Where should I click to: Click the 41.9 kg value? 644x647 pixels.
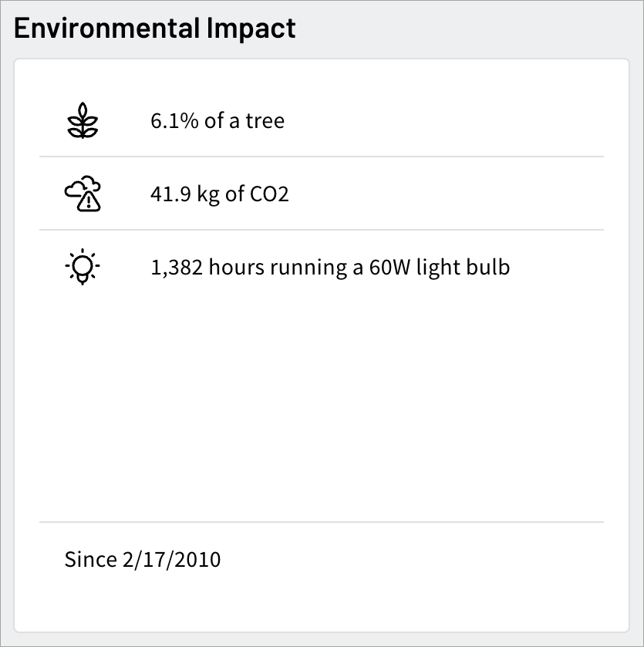coord(185,194)
